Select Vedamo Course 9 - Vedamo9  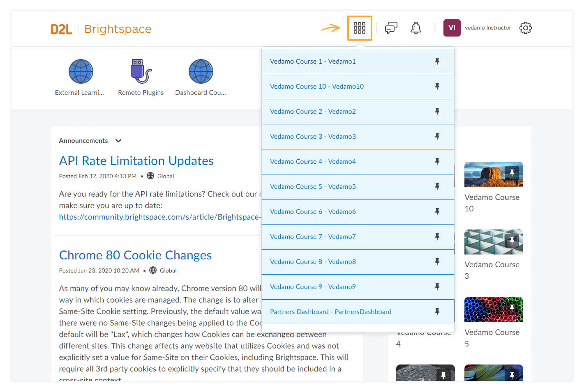click(358, 287)
